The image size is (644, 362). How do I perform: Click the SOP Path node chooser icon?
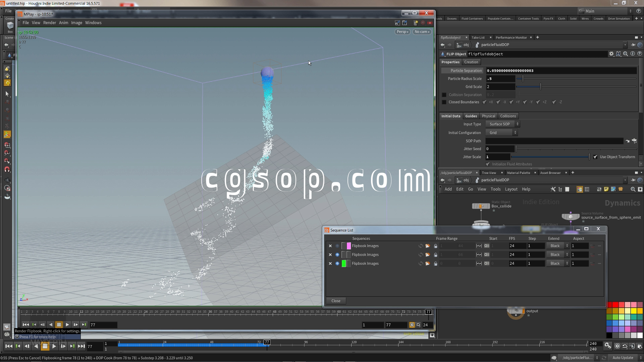[634, 141]
